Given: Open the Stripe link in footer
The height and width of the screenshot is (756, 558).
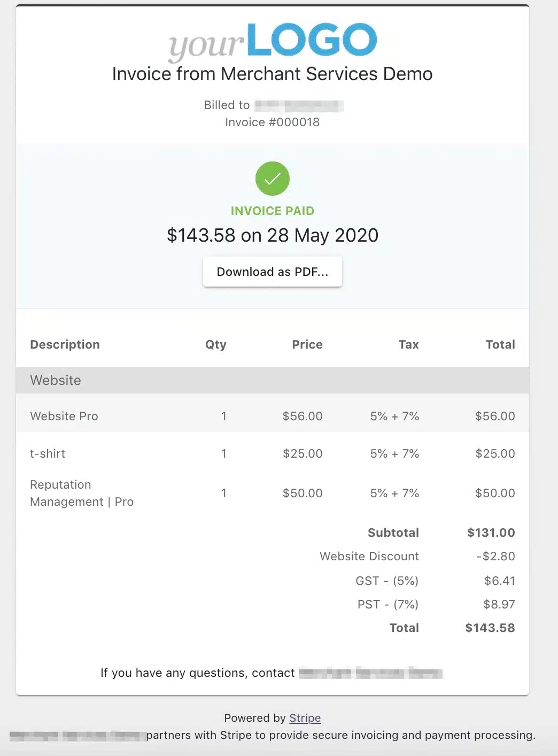Looking at the screenshot, I should pos(305,718).
